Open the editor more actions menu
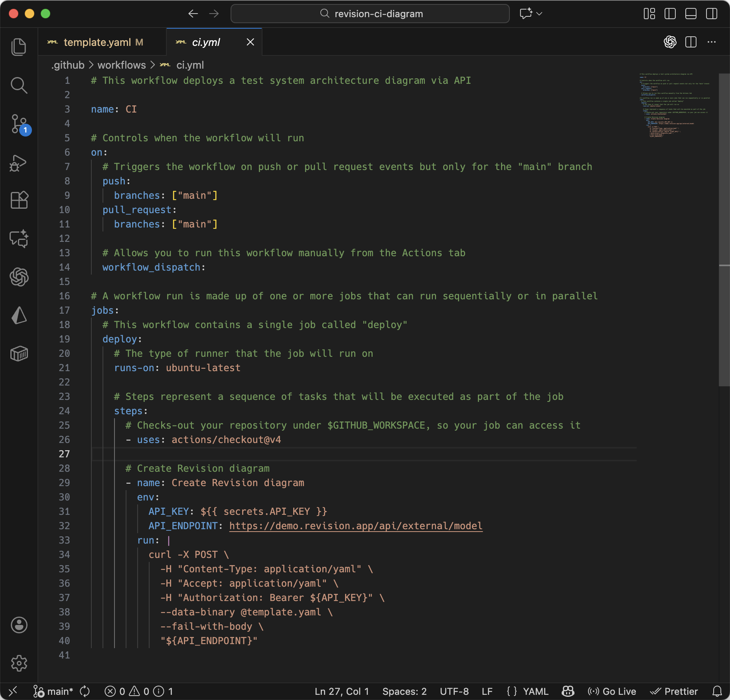730x700 pixels. [x=712, y=42]
